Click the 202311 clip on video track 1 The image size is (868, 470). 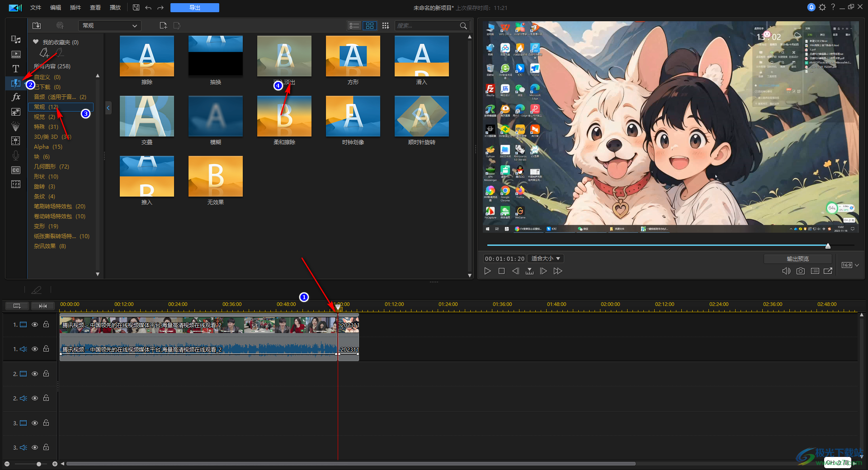tap(349, 325)
